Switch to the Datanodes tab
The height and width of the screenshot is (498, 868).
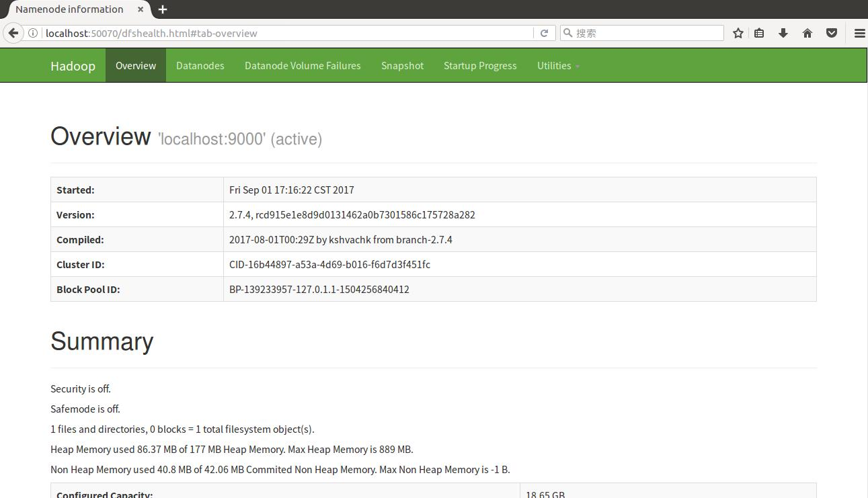200,66
